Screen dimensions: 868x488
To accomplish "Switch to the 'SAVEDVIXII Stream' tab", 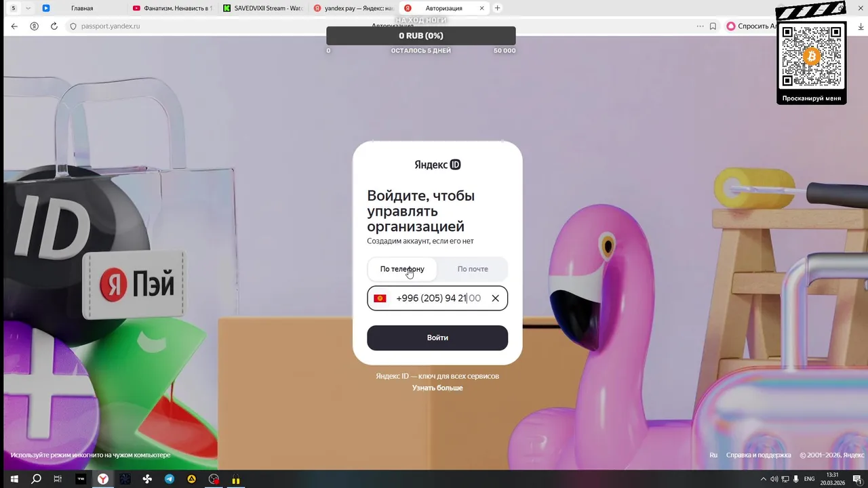I will 263,8.
